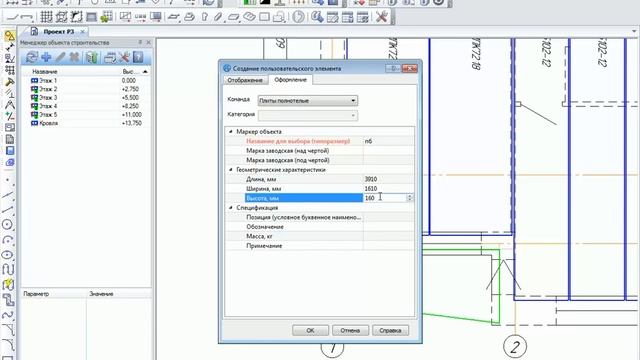Click the green building arrow icon in the manager
Screen dimensions: 640x360
pyautogui.click(x=92, y=58)
